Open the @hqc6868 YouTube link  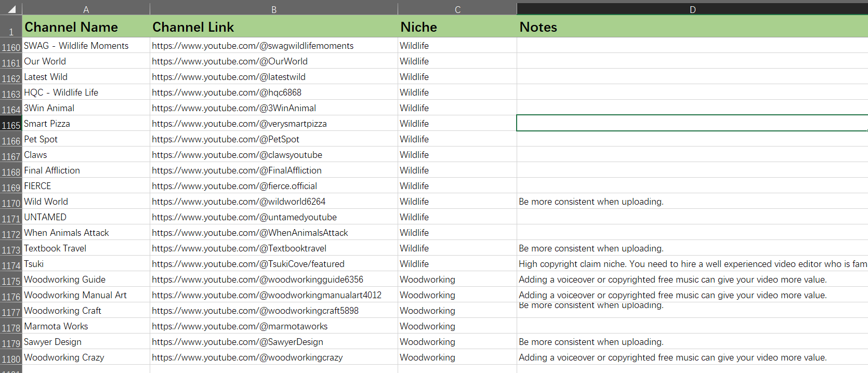coord(227,92)
